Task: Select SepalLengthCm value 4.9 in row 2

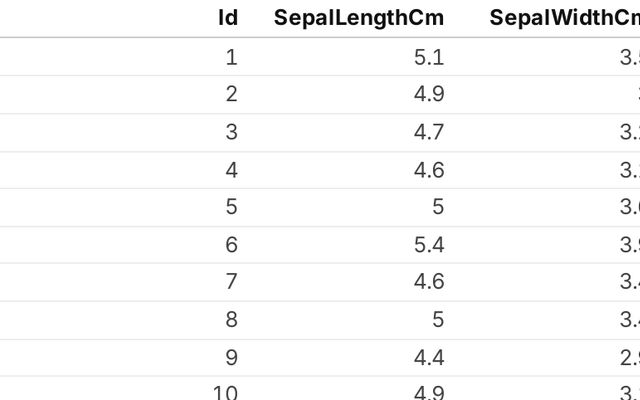Action: coord(428,95)
